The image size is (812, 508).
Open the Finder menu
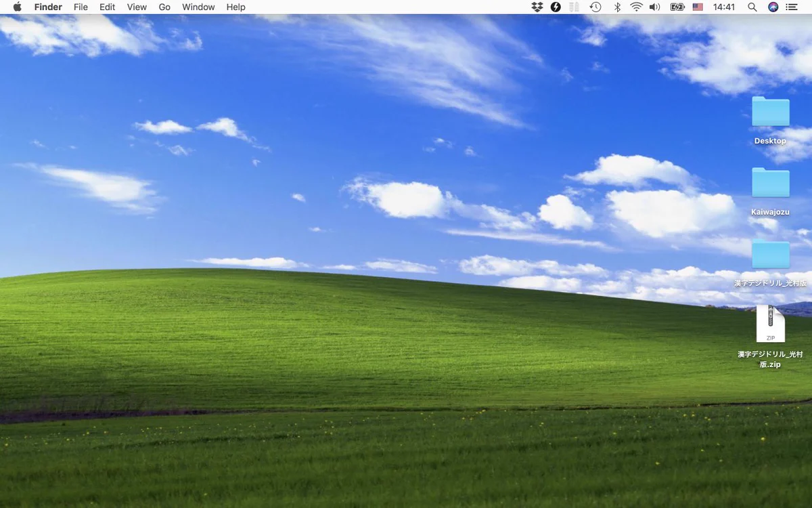(48, 7)
